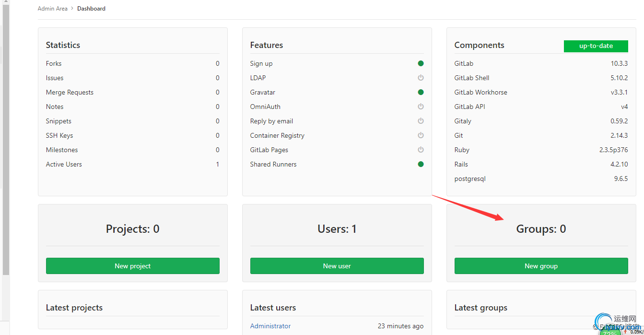Image resolution: width=644 pixels, height=335 pixels.
Task: Click the OmniAuth disabled power icon
Action: [421, 107]
